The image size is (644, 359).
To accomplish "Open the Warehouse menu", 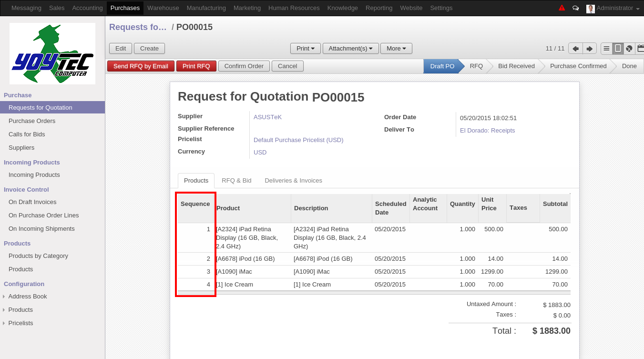I will pos(163,8).
